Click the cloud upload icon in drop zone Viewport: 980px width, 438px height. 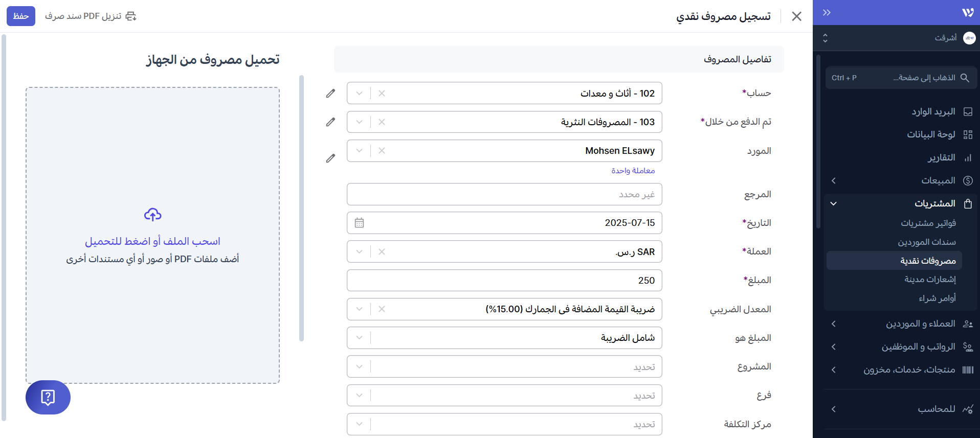click(152, 215)
